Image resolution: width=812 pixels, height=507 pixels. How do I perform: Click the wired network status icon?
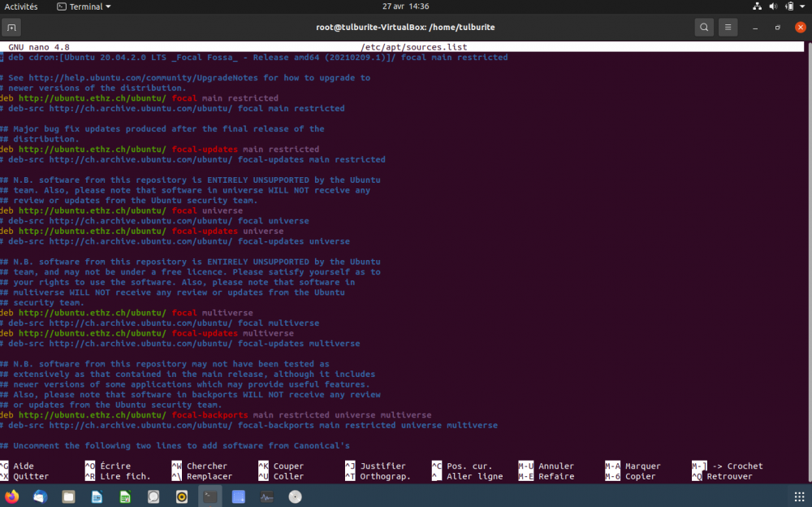point(757,6)
